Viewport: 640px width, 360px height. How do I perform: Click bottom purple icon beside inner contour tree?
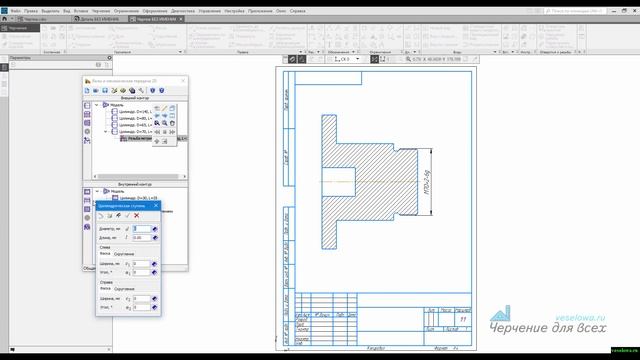tap(87, 227)
